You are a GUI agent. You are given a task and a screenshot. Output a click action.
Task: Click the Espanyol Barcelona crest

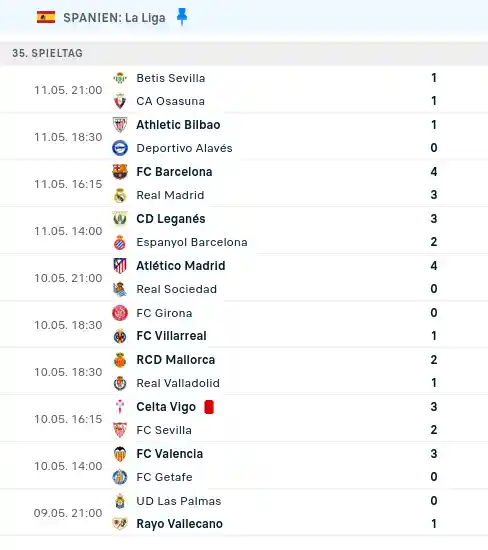[120, 242]
